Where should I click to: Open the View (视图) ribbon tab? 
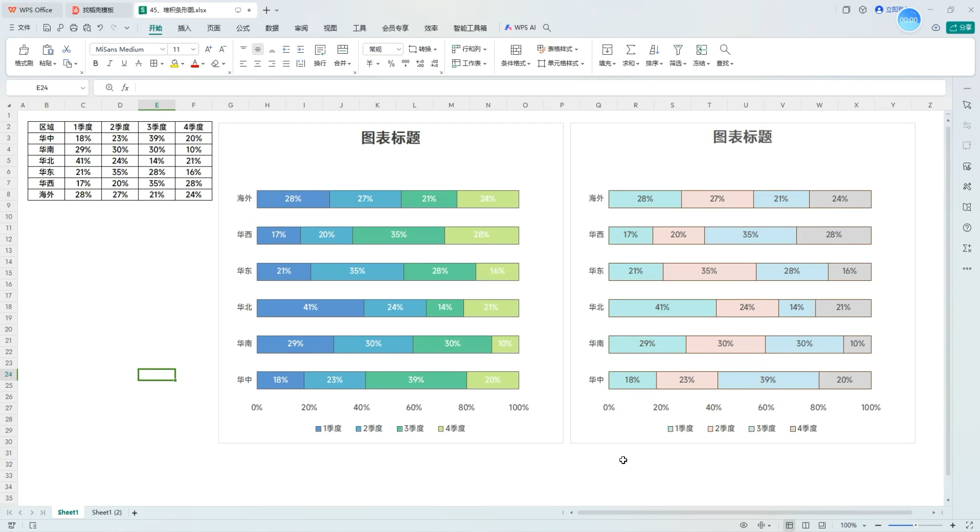330,28
